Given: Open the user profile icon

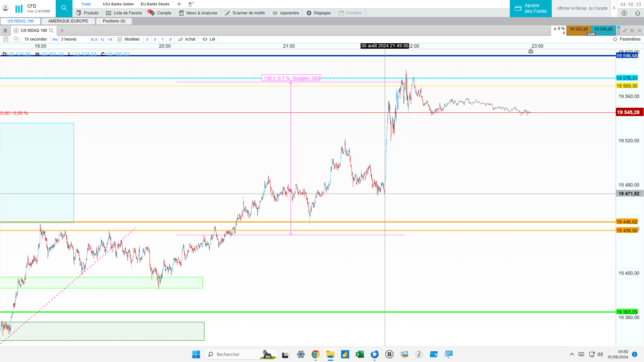Looking at the screenshot, I should coord(5,8).
